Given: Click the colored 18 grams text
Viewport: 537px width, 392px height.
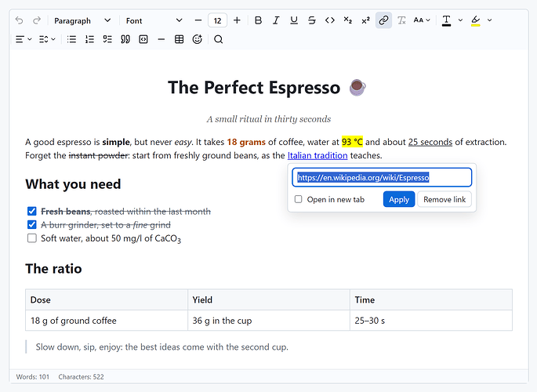Looking at the screenshot, I should coord(246,142).
